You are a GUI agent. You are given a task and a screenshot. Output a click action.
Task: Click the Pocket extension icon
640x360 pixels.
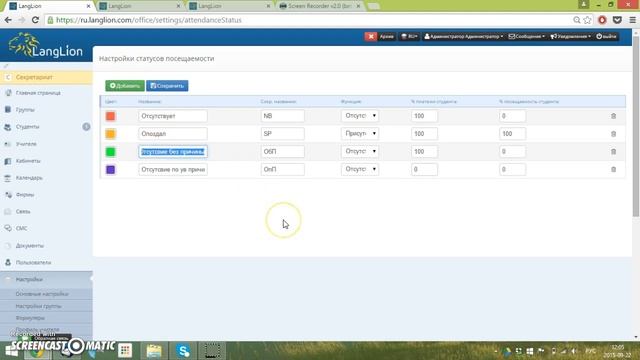pyautogui.click(x=617, y=20)
